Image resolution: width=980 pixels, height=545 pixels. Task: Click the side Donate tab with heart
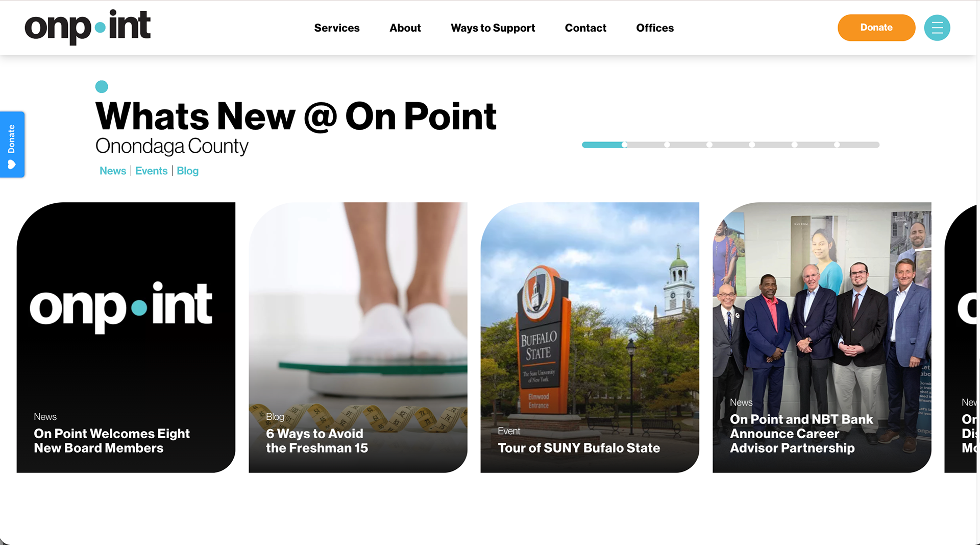pos(12,145)
